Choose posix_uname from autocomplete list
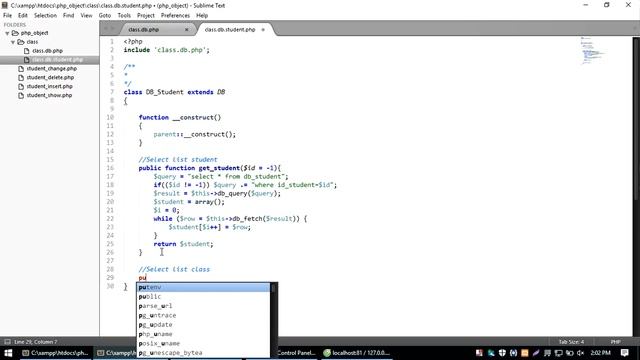Screen dimensions: 640x360 (203, 344)
